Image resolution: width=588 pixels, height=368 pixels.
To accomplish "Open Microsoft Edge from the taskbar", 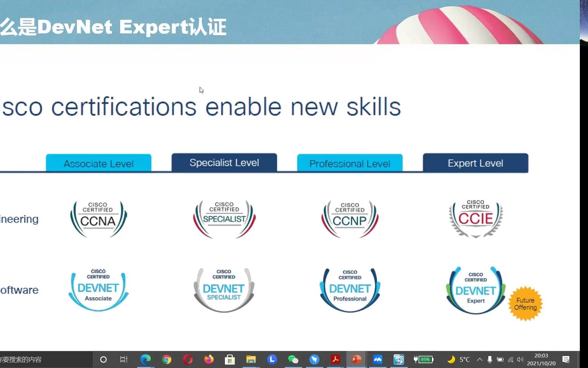I will click(145, 359).
